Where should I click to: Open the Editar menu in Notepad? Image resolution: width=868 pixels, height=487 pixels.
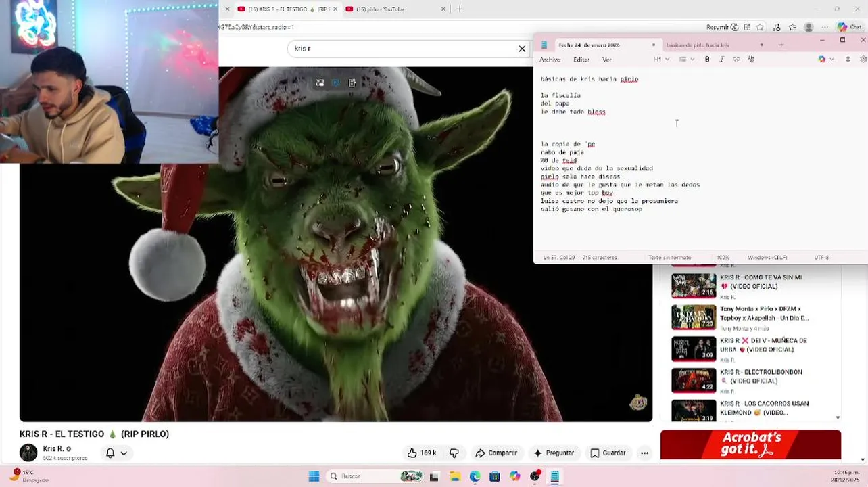tap(581, 60)
